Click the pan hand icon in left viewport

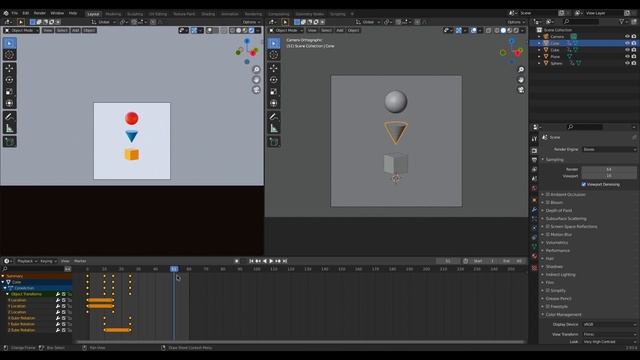click(x=256, y=80)
